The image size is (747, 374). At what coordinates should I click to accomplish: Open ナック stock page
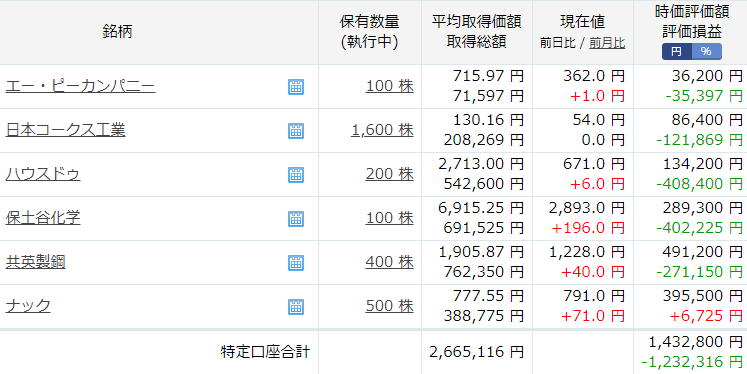pos(28,306)
